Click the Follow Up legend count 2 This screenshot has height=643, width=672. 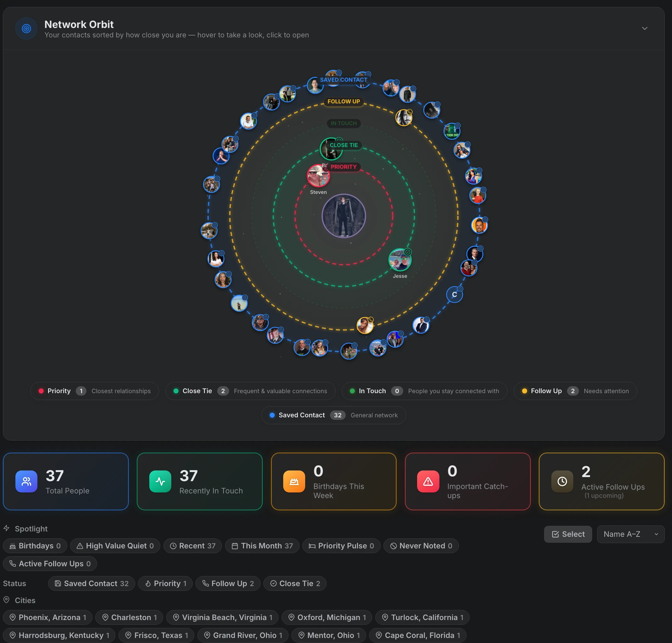[573, 391]
